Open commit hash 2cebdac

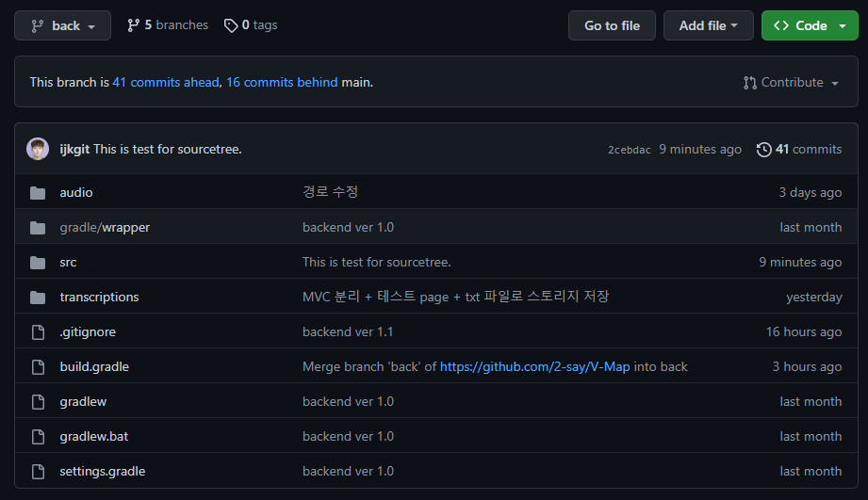click(630, 150)
